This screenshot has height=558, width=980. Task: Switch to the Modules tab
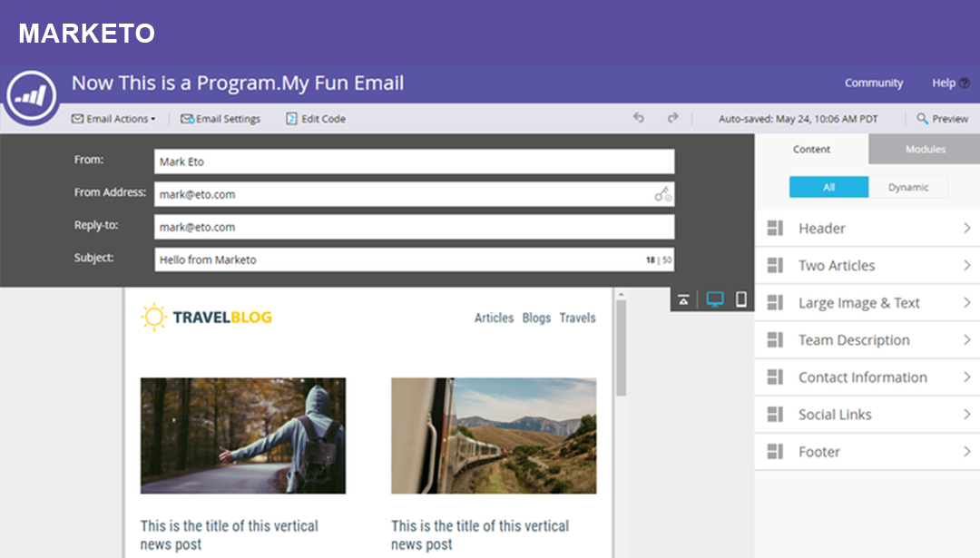click(x=925, y=149)
